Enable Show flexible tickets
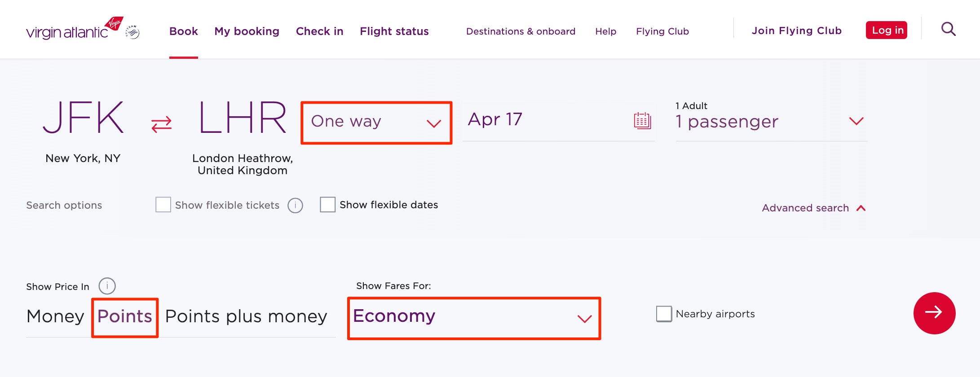The image size is (980, 377). [x=163, y=204]
